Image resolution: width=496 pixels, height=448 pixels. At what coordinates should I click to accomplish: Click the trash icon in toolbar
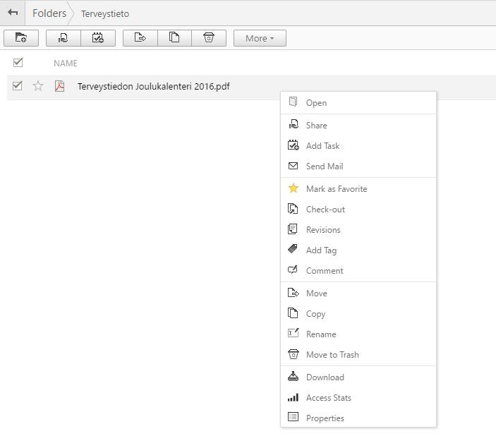[209, 38]
